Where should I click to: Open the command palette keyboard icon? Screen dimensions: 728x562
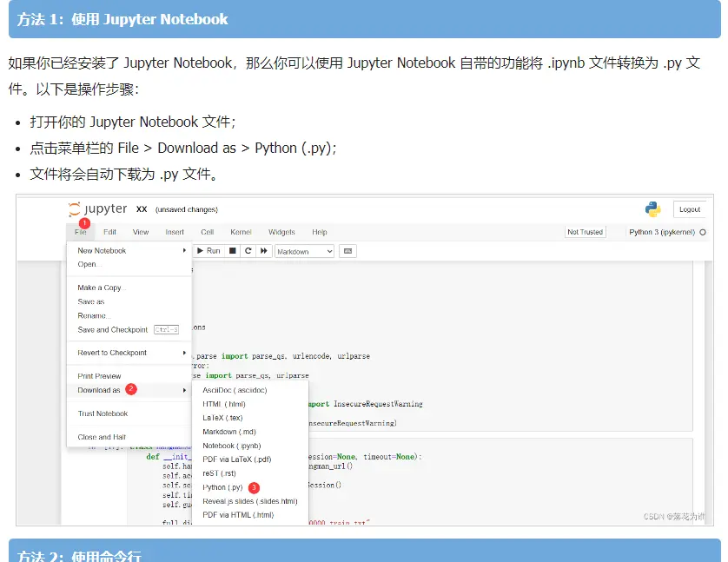347,251
